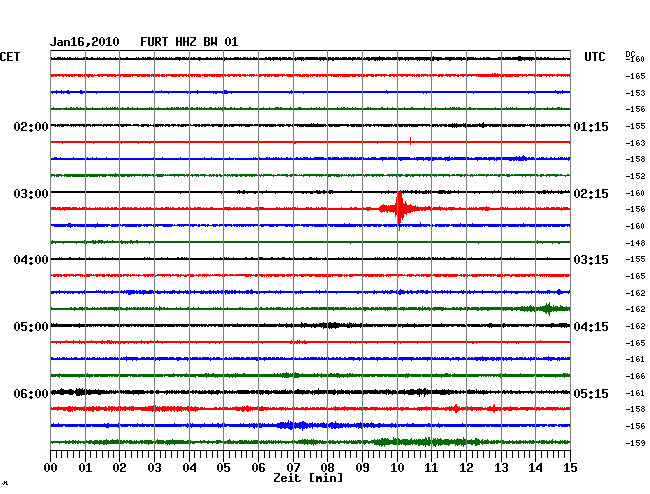The width and height of the screenshot is (650, 494).
Task: Click the large red seismic event burst
Action: click(x=400, y=209)
